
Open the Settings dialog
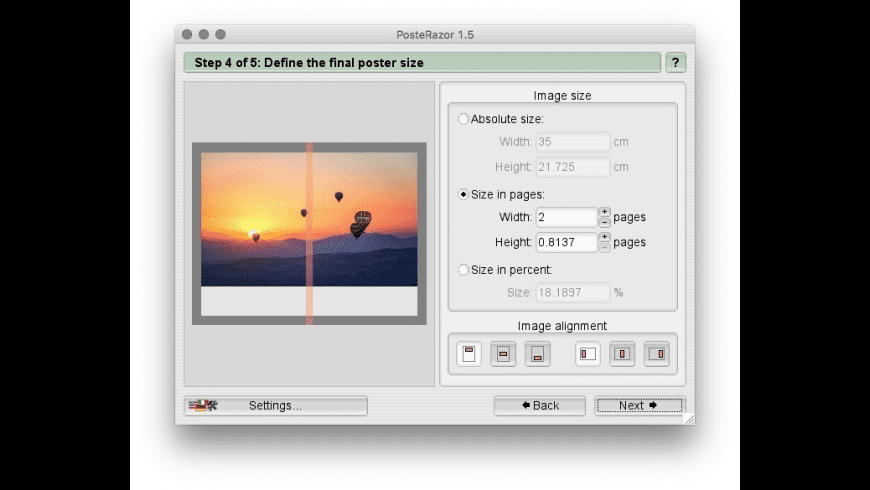click(x=276, y=406)
